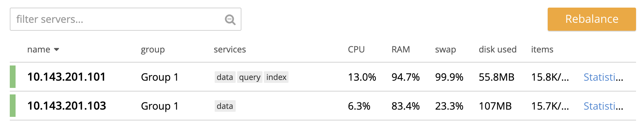Viewport: 644px width, 140px height.
Task: Click the CPU column header
Action: click(356, 50)
